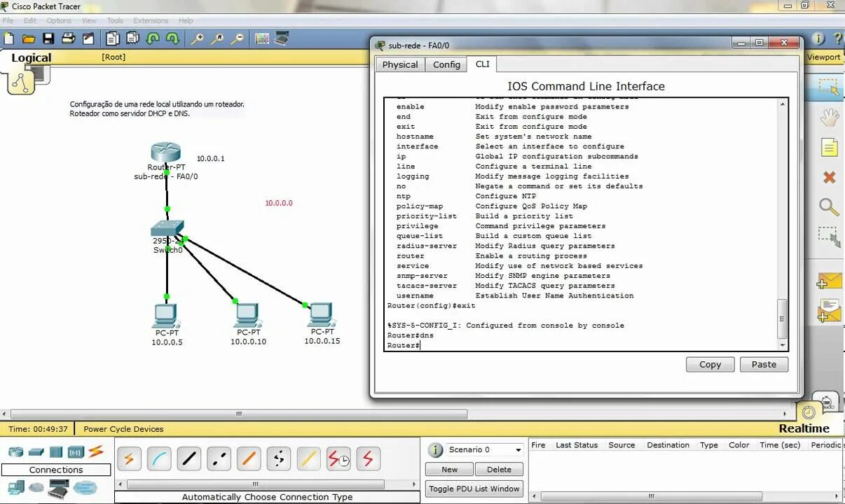Add a Simple PDU envelope
The width and height of the screenshot is (845, 504).
(829, 281)
